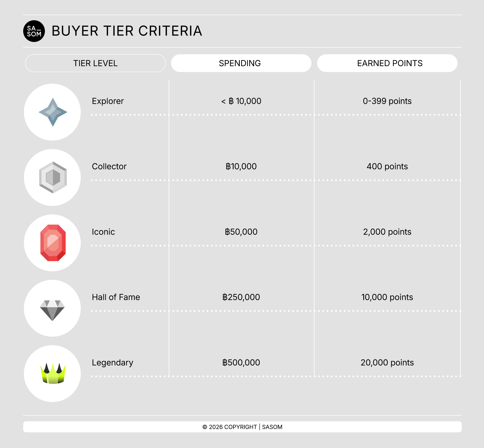Click the ฿50,000 spending amount
This screenshot has width=484, height=448.
click(x=241, y=232)
